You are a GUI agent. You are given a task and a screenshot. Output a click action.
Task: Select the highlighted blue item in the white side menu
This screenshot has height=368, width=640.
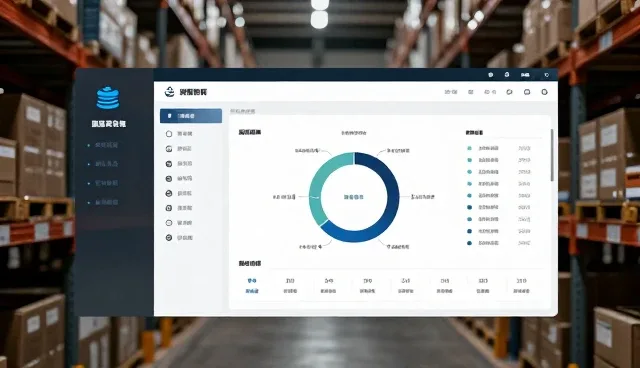click(x=191, y=116)
